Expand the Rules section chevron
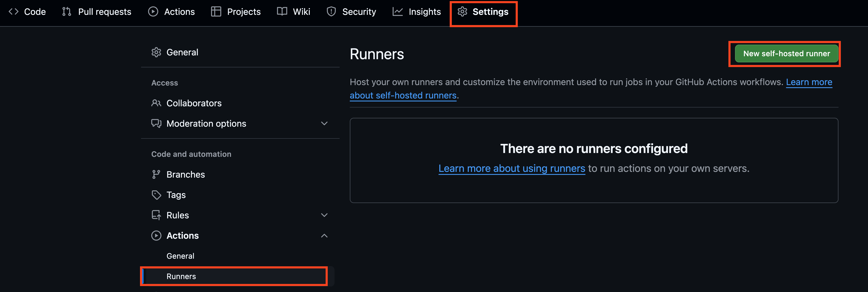 tap(324, 215)
